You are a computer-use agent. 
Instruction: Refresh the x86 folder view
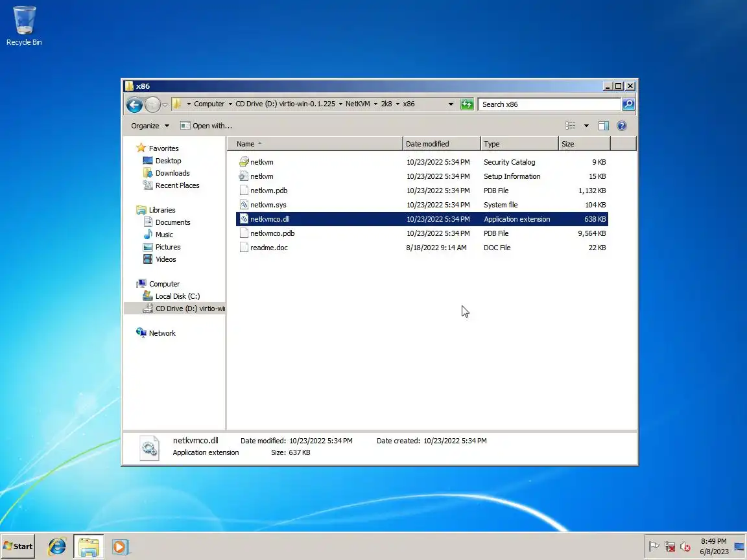(x=467, y=104)
